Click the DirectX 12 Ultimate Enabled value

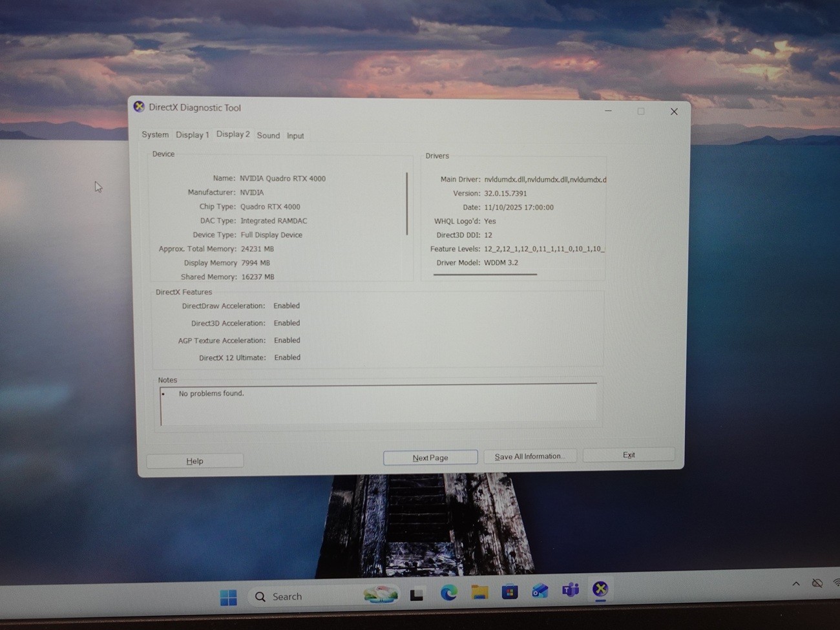coord(287,357)
